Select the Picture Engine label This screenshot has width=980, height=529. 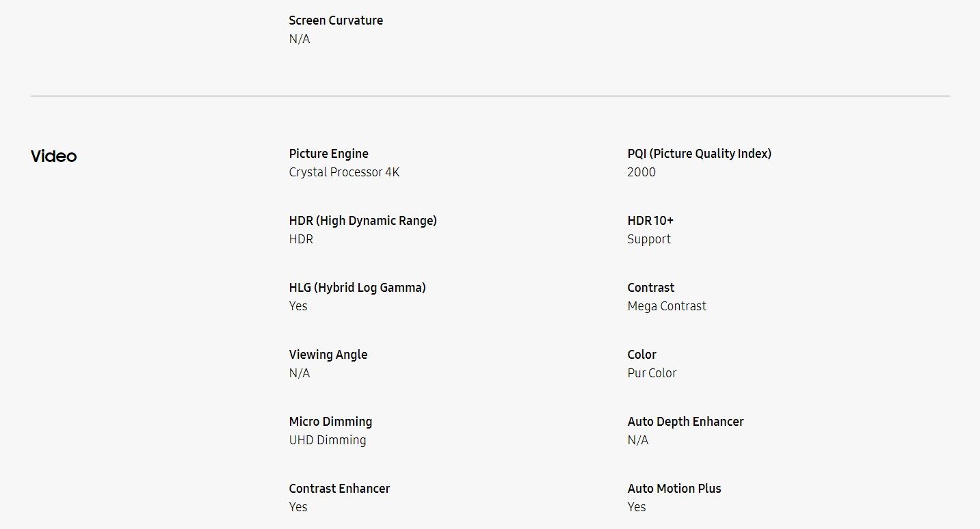pos(328,154)
